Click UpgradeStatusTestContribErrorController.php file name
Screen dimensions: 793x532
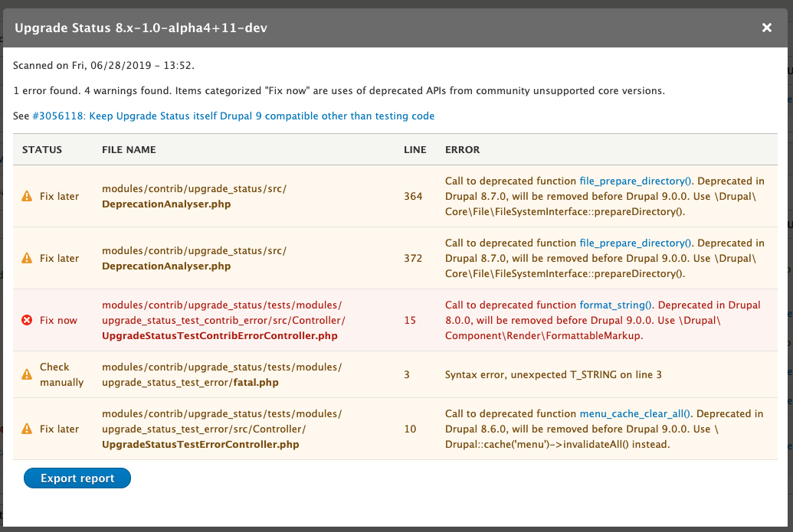[219, 335]
